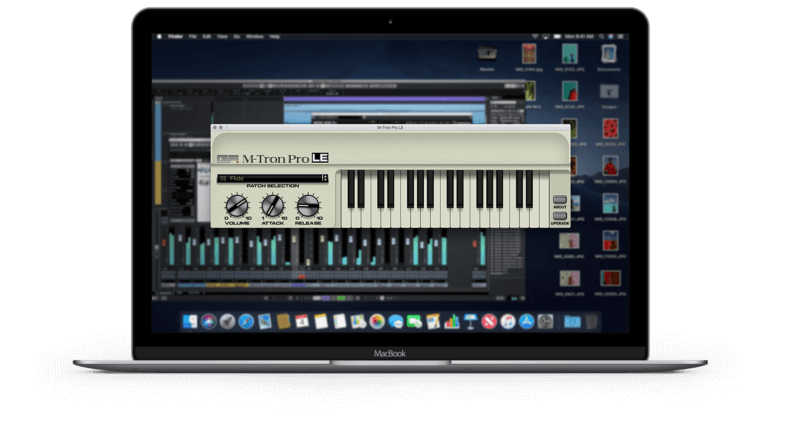Click the Release knob in M-Tron Pro
800x427 pixels.
[308, 206]
